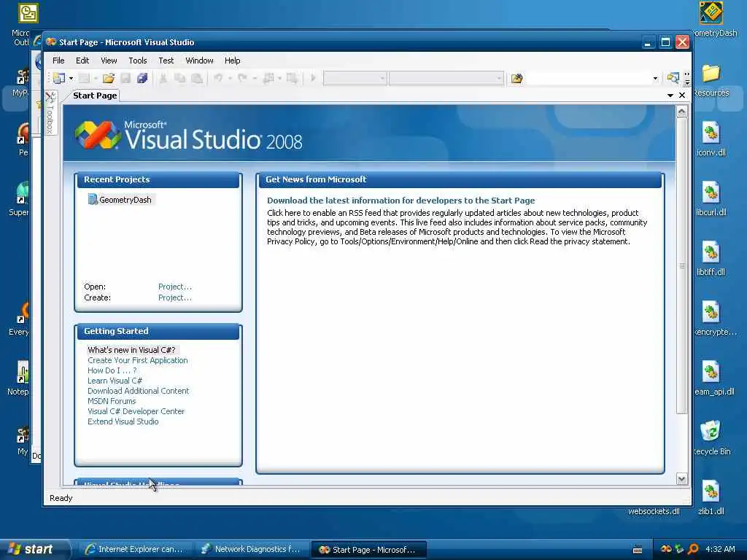
Task: Click Download Additional Content link
Action: [x=138, y=391]
